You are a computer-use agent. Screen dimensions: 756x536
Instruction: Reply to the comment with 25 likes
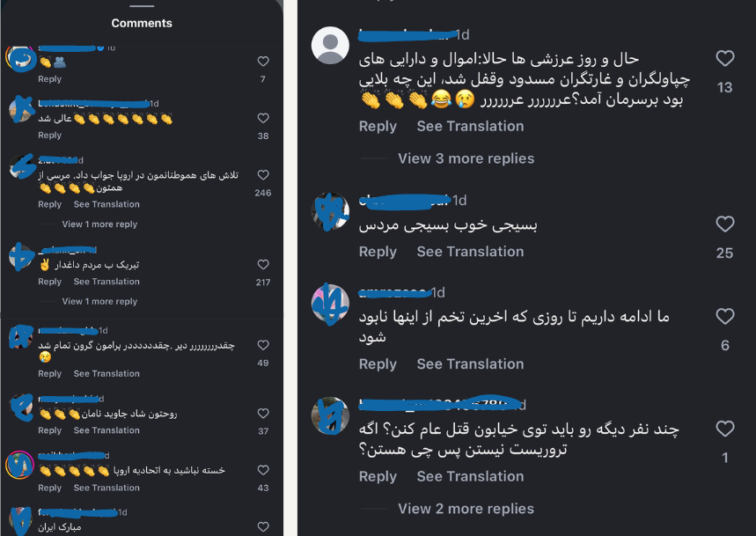(x=378, y=252)
